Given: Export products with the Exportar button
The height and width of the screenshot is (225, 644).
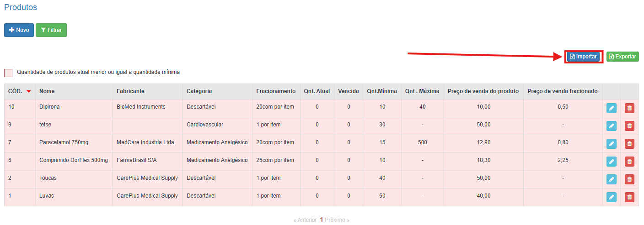Looking at the screenshot, I should 623,57.
